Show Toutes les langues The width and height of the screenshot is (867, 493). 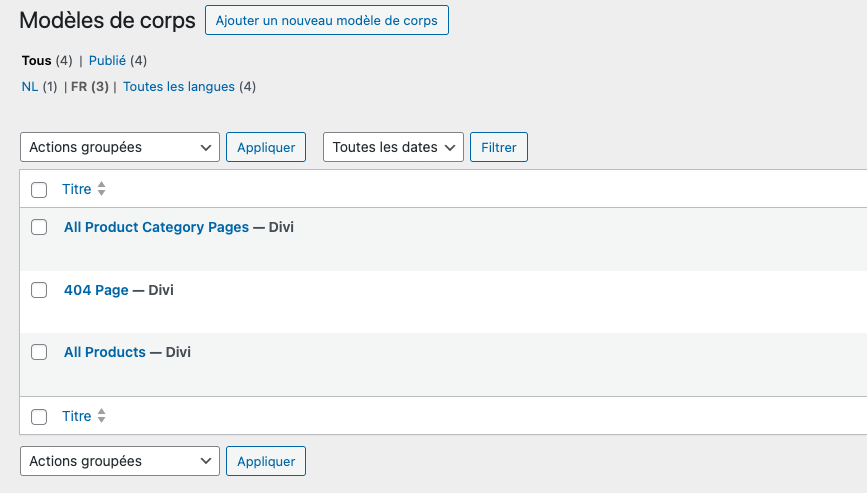coord(178,87)
